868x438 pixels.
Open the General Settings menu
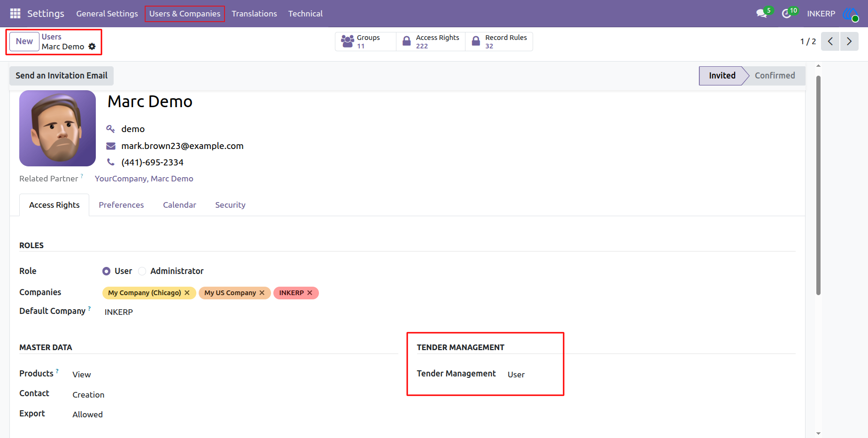(107, 14)
